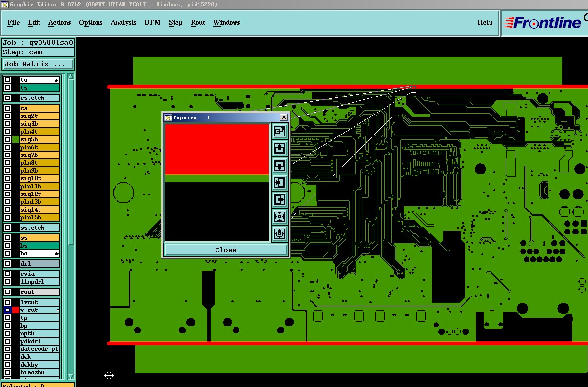Pan Popview down with the down-arrow icon

(279, 165)
